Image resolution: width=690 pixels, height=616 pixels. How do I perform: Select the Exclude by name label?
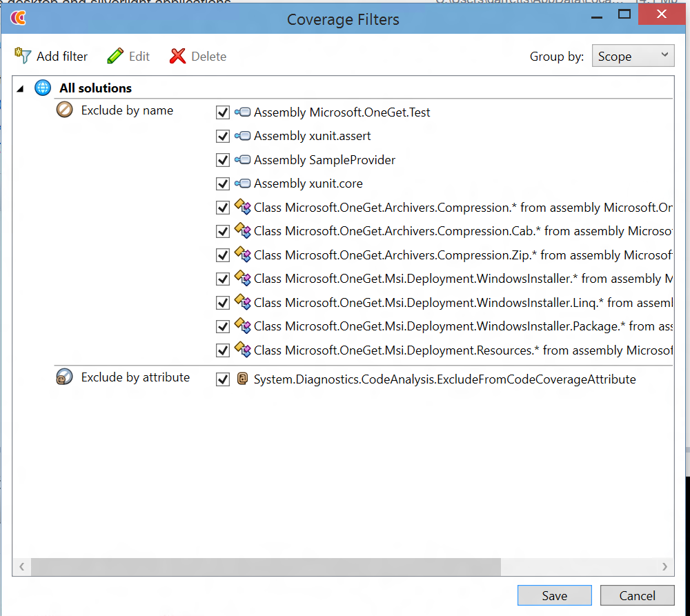[127, 110]
